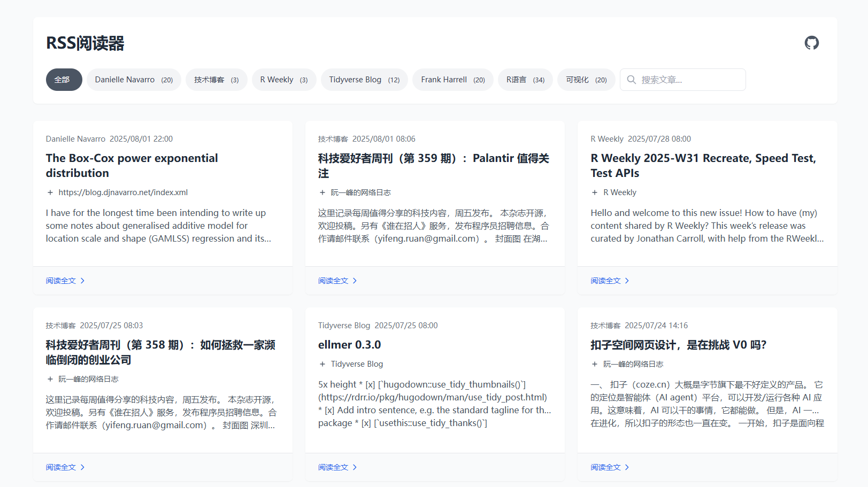Click chevron arrow in 扣子空间 card footer
This screenshot has width=868, height=487.
[x=627, y=467]
